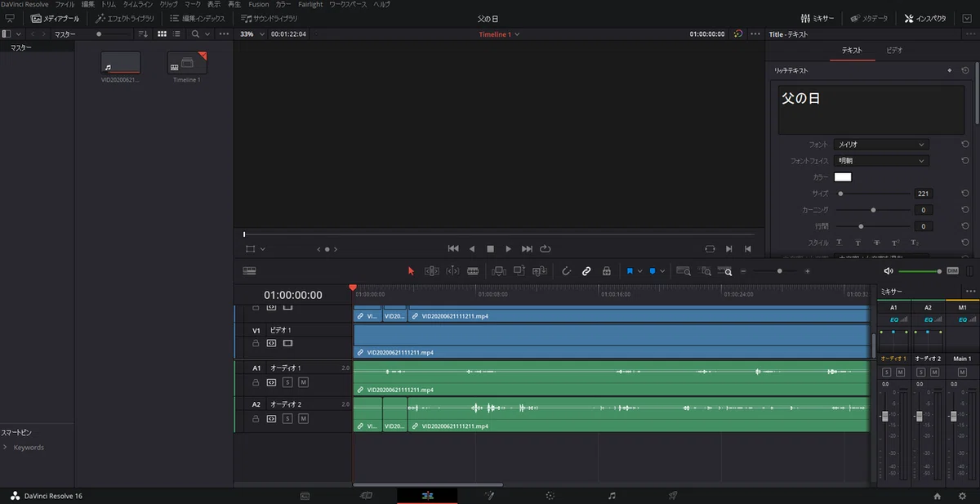Toggle the DIM audio button
The width and height of the screenshot is (980, 504).
[x=952, y=271]
